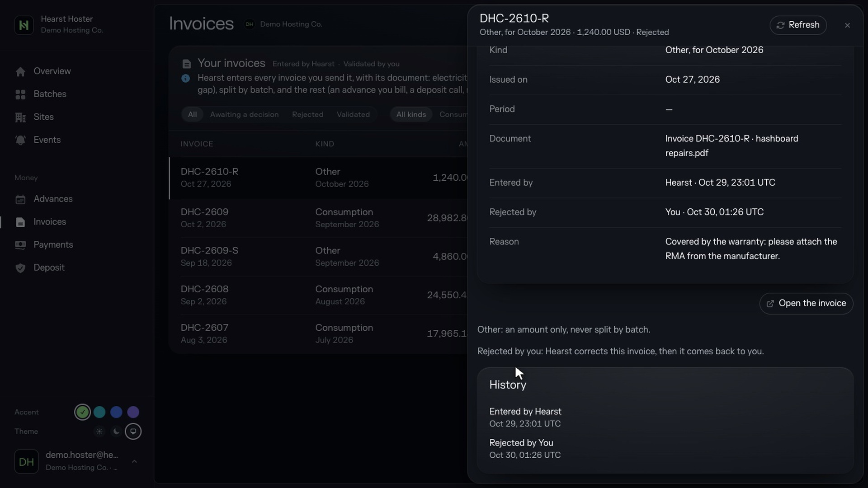Select system theme monitor icon
The height and width of the screenshot is (488, 868).
pos(133,432)
